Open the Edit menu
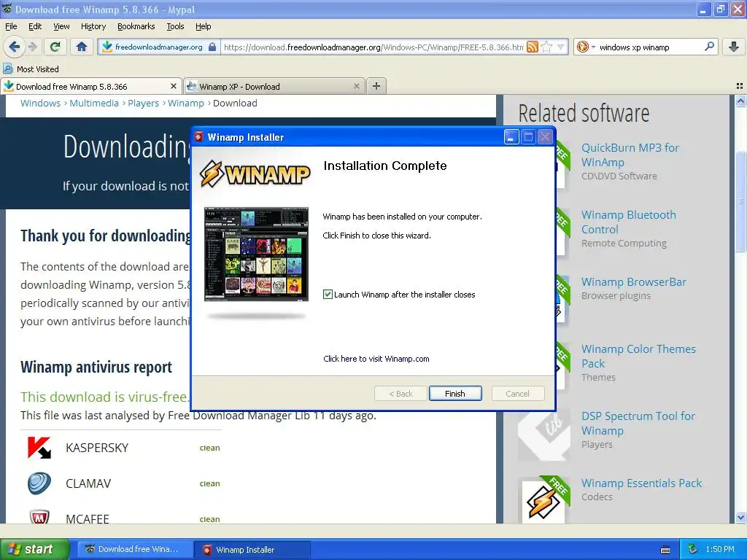 tap(35, 26)
